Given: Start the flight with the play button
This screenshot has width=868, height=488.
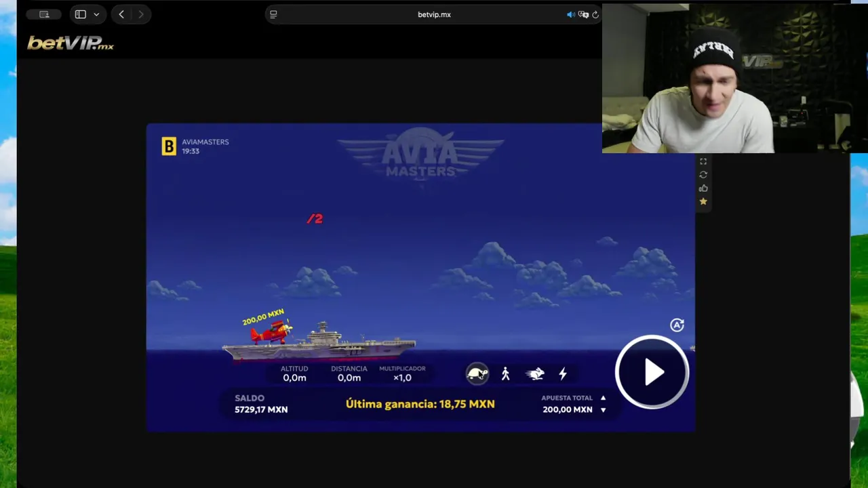Looking at the screenshot, I should (652, 372).
